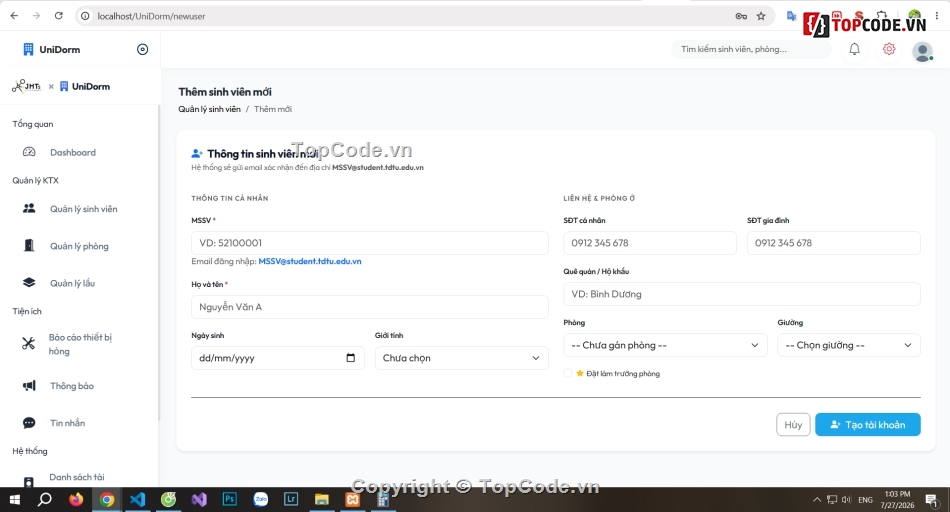The image size is (950, 512).
Task: Click the Quản lý phòng door icon
Action: (29, 245)
